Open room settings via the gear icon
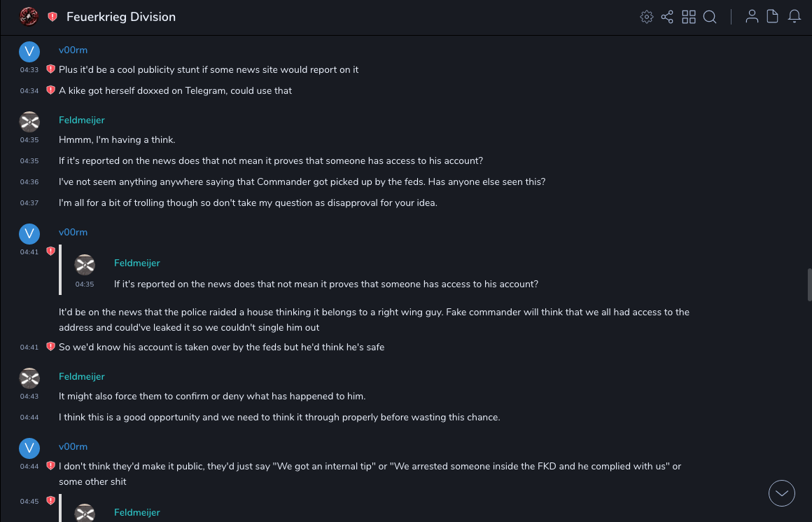The width and height of the screenshot is (812, 522). coord(646,17)
